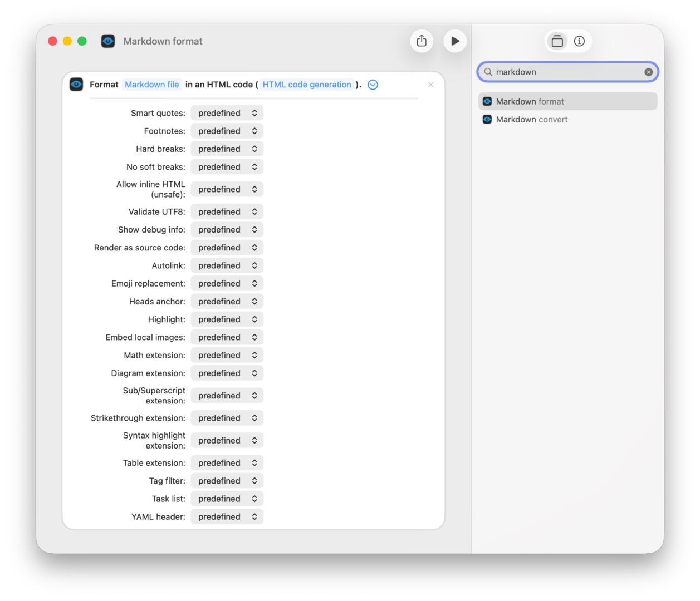This screenshot has width=700, height=601.
Task: Click the magnifying glass in the search field
Action: [488, 72]
